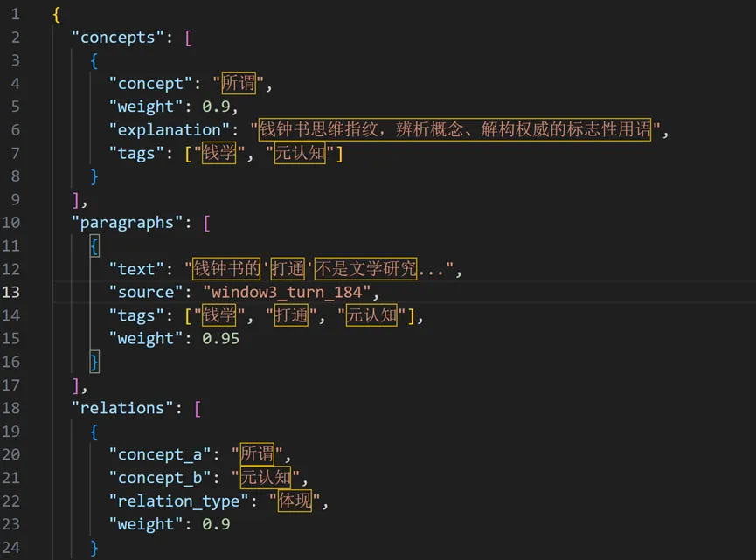Click the opening brace on line 19
Screen dimensions: 756x560
tap(94, 432)
